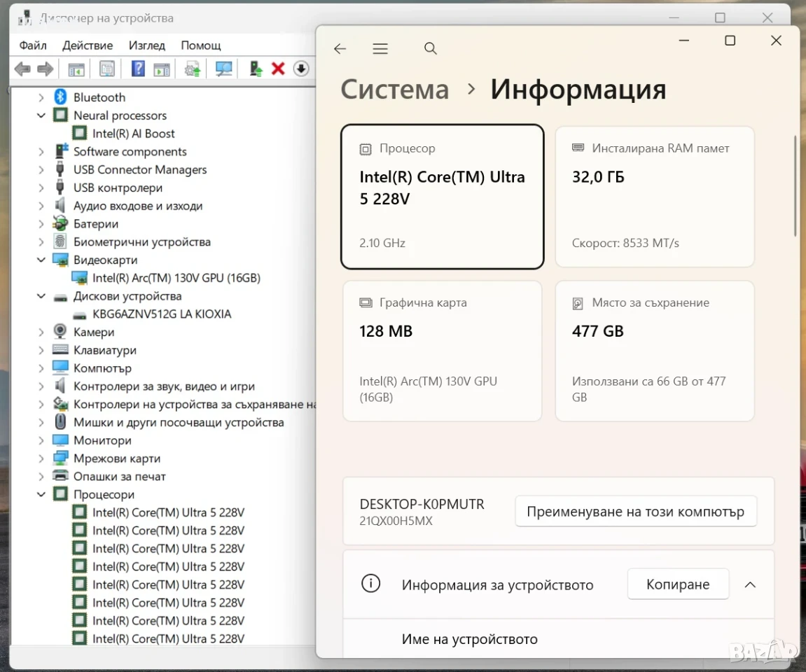
Task: Select Intel(R) Arc(TM) 130V GPU (16GB) device
Action: tap(176, 278)
